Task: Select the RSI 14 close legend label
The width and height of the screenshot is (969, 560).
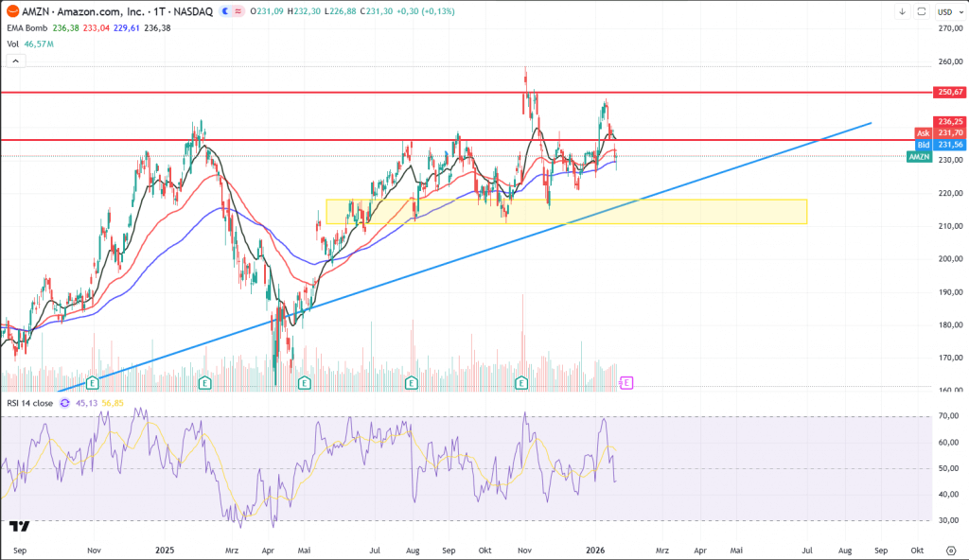Action: [x=30, y=402]
